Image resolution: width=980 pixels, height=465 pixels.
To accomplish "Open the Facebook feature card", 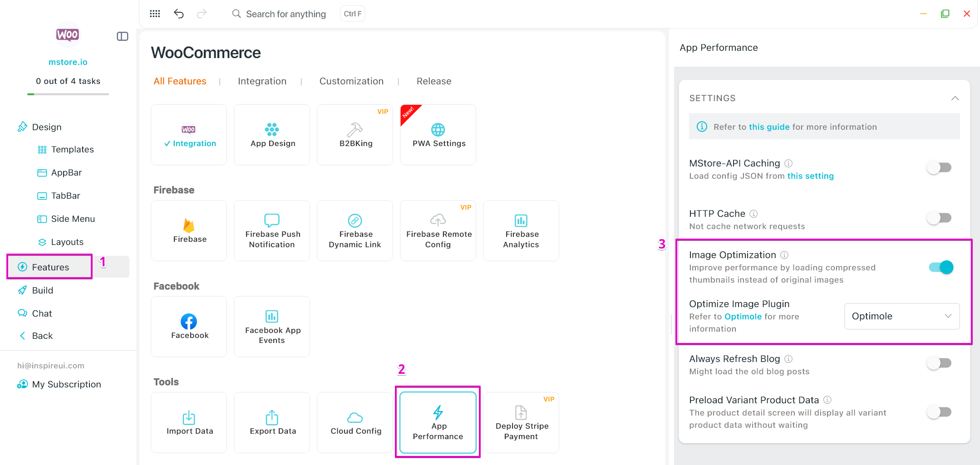I will coord(189,327).
